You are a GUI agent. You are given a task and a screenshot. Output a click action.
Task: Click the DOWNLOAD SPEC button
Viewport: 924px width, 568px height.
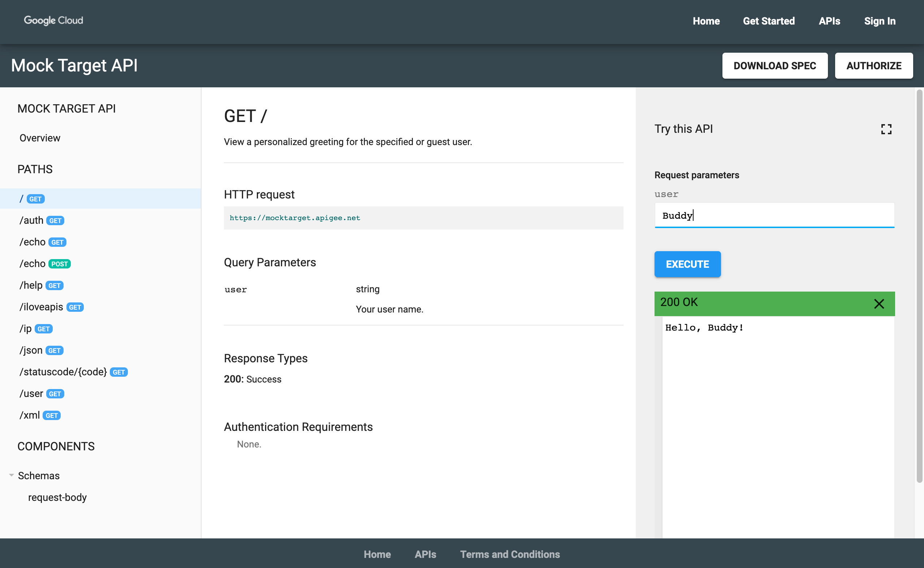(x=774, y=65)
